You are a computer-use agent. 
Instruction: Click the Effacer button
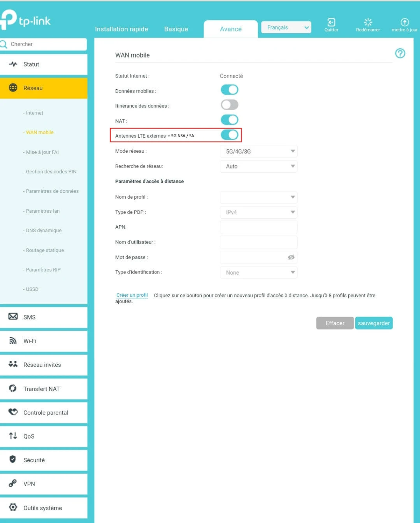pyautogui.click(x=335, y=323)
